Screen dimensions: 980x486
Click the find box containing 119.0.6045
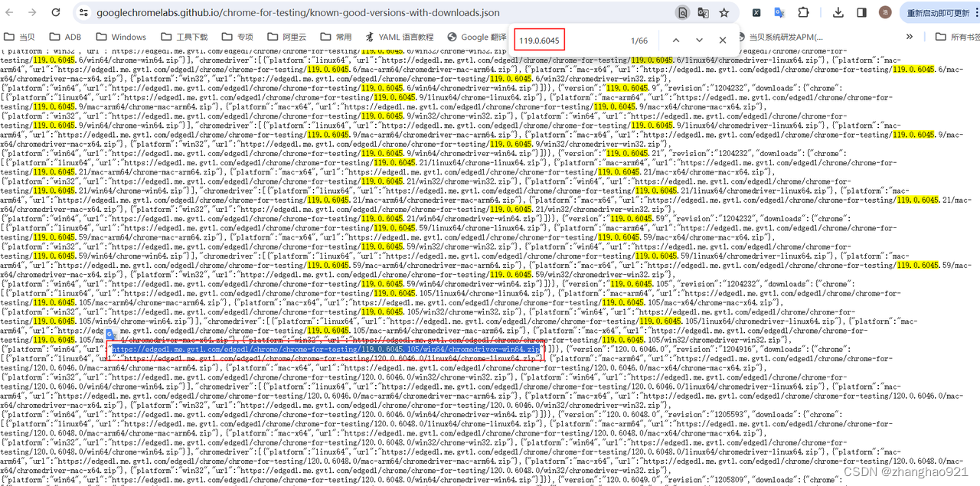point(540,40)
